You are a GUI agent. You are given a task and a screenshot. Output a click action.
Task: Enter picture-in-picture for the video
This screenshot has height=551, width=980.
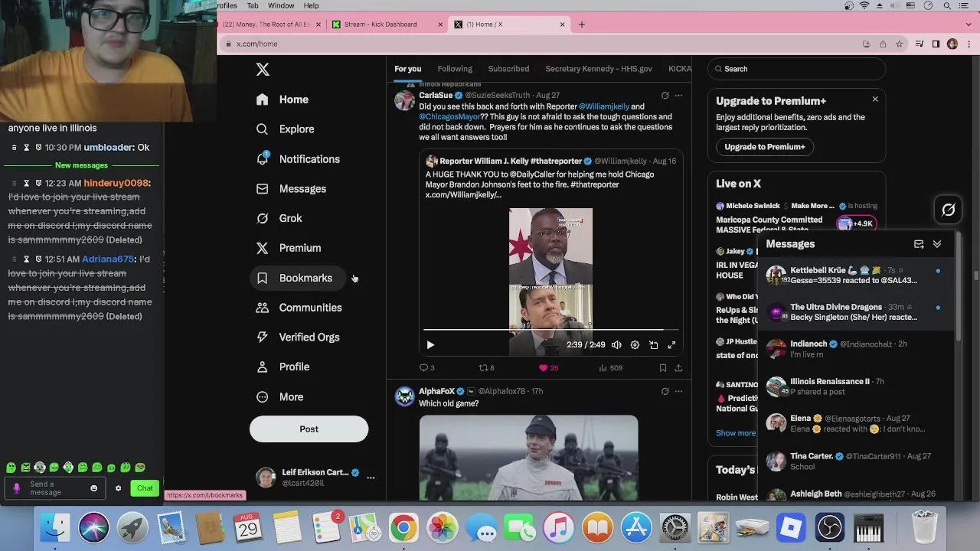tap(653, 345)
